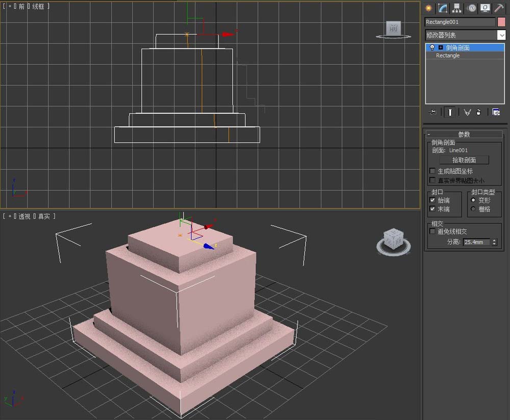
Task: Select the Rectangle base object in stack
Action: pos(448,56)
